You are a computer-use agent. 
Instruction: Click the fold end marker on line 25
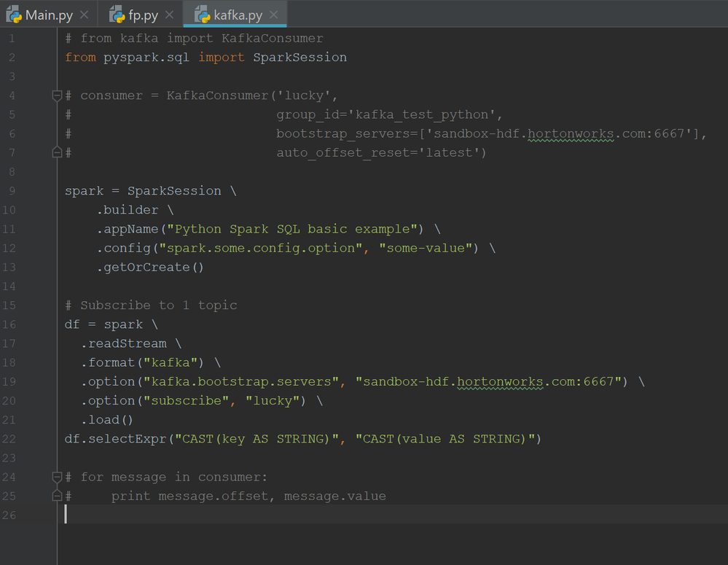57,496
